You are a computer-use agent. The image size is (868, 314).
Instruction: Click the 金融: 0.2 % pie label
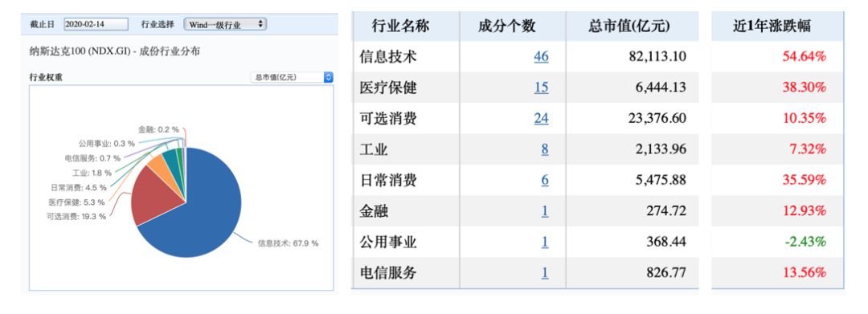point(158,129)
